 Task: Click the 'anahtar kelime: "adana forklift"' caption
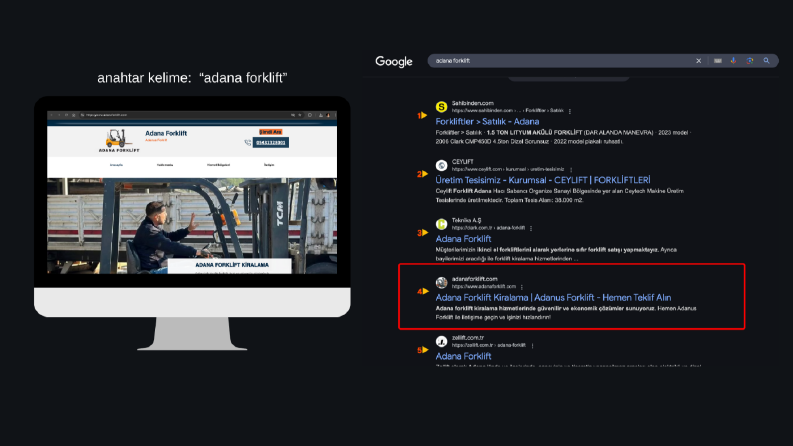[192, 78]
